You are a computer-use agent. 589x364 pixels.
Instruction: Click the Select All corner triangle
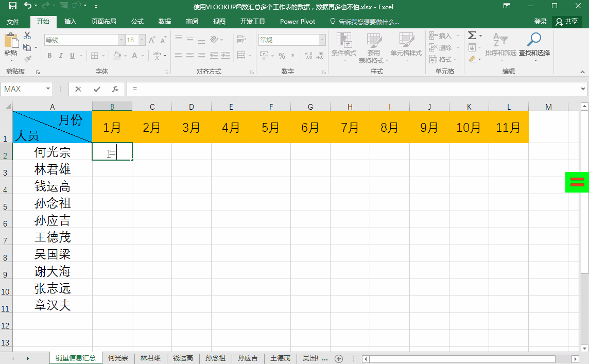7,107
